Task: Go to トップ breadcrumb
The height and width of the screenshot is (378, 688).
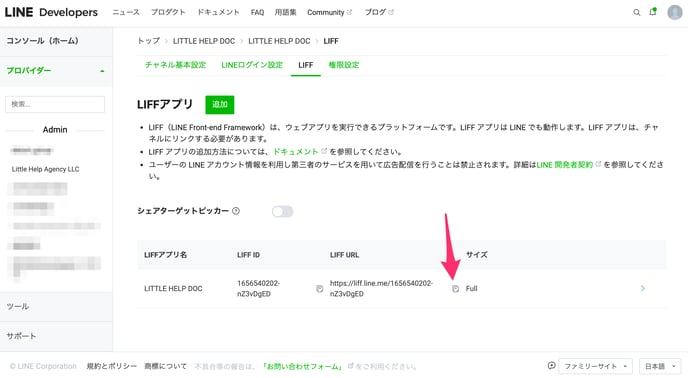Action: [148, 41]
